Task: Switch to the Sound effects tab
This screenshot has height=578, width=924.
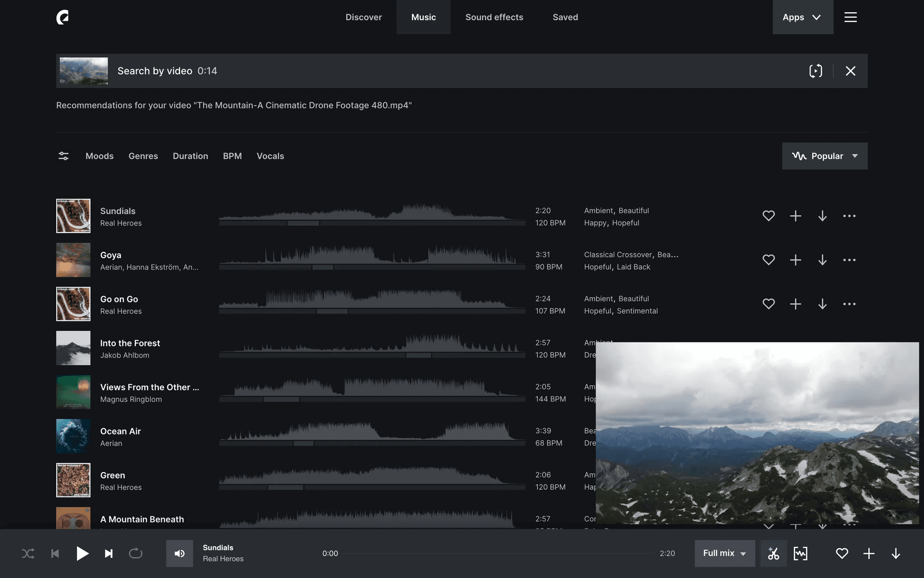Action: (494, 17)
